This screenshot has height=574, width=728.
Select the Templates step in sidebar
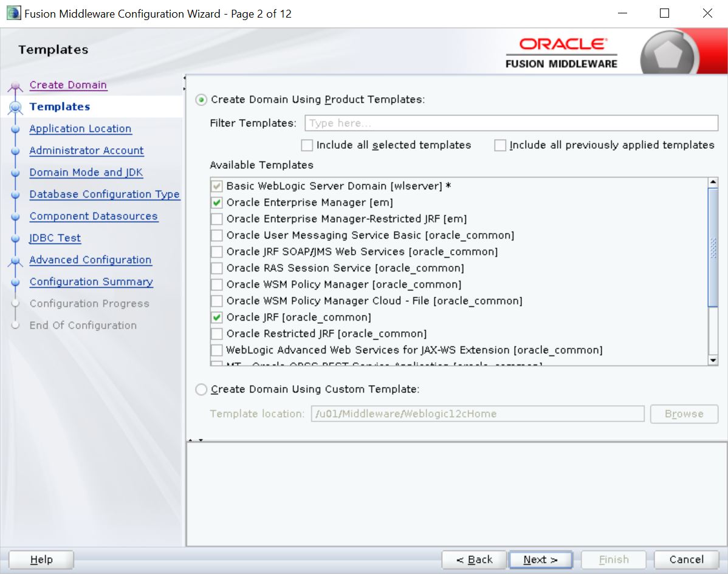(60, 107)
